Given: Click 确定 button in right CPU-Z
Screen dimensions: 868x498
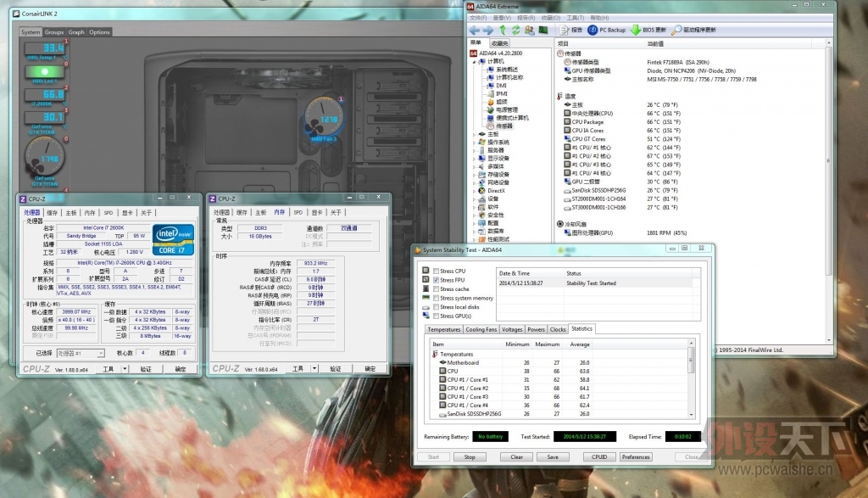Looking at the screenshot, I should pyautogui.click(x=370, y=369).
